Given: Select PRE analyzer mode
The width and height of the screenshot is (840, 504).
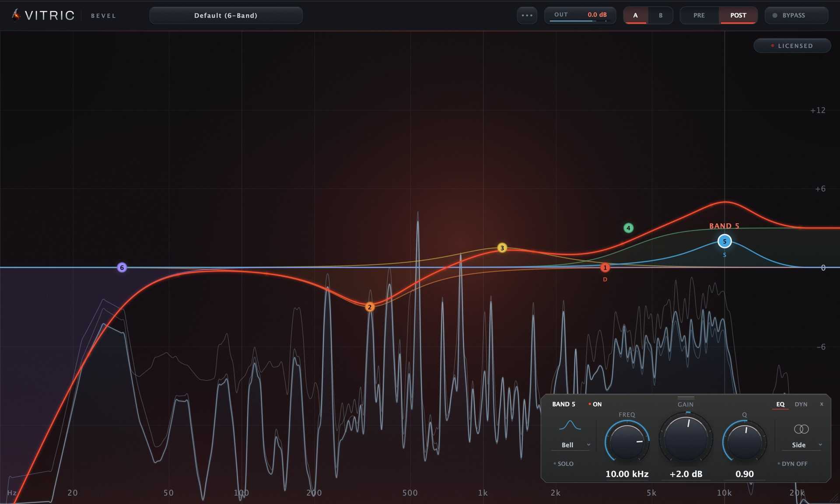Looking at the screenshot, I should point(699,15).
